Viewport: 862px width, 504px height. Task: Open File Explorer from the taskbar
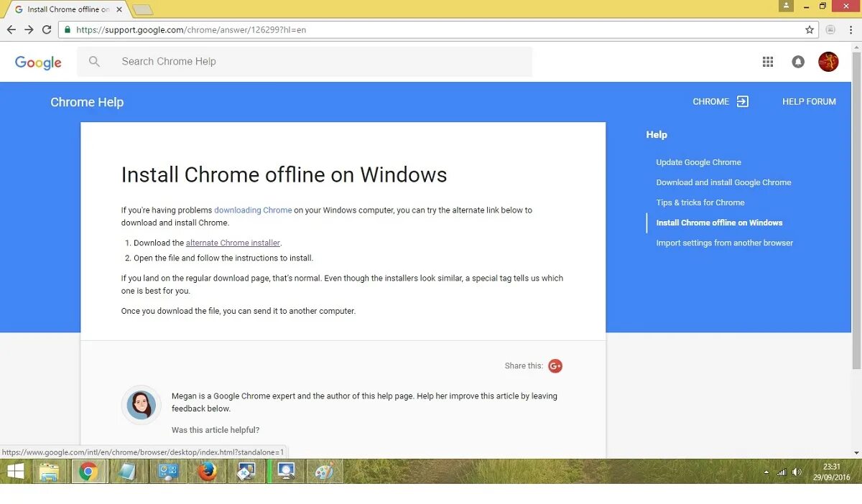pyautogui.click(x=50, y=472)
